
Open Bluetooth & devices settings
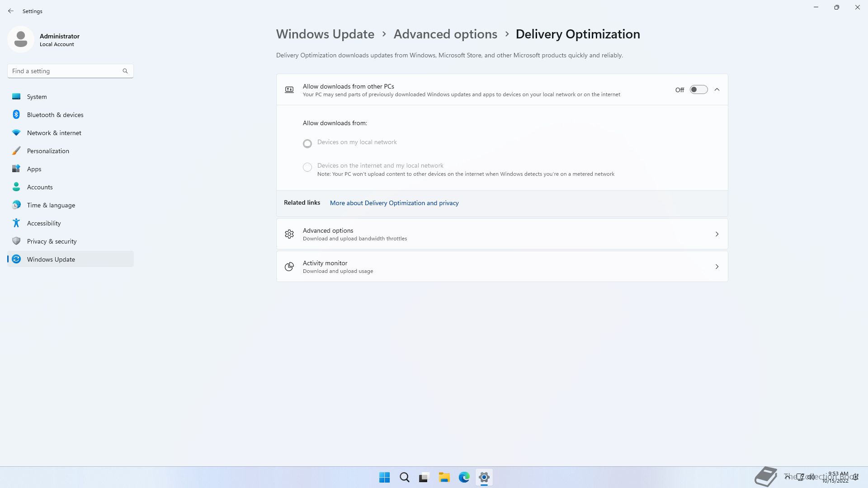pyautogui.click(x=55, y=115)
